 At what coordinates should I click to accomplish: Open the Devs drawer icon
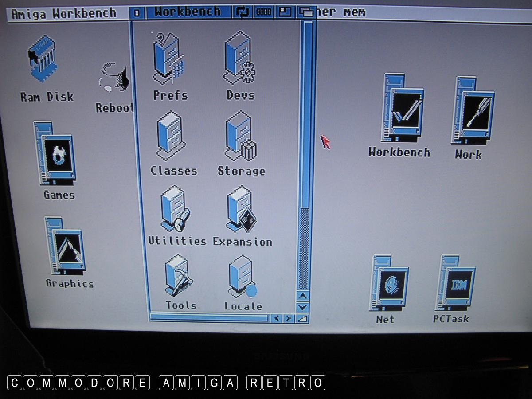point(239,60)
